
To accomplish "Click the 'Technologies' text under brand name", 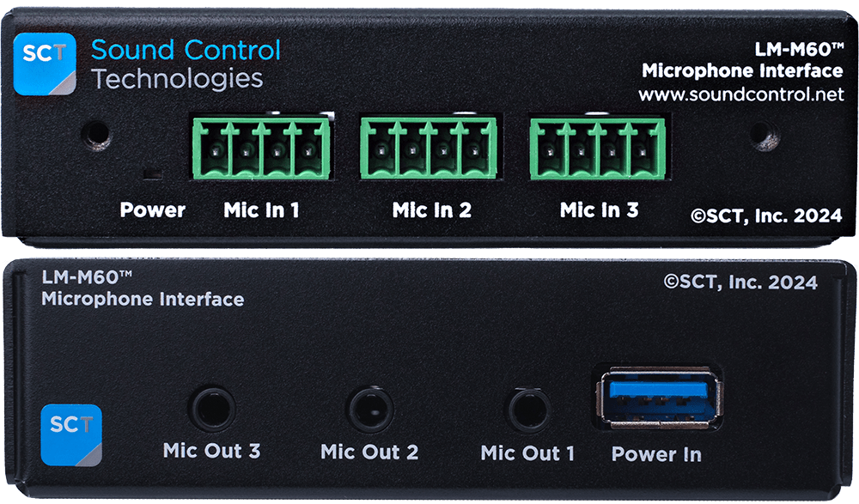I will coord(177,79).
